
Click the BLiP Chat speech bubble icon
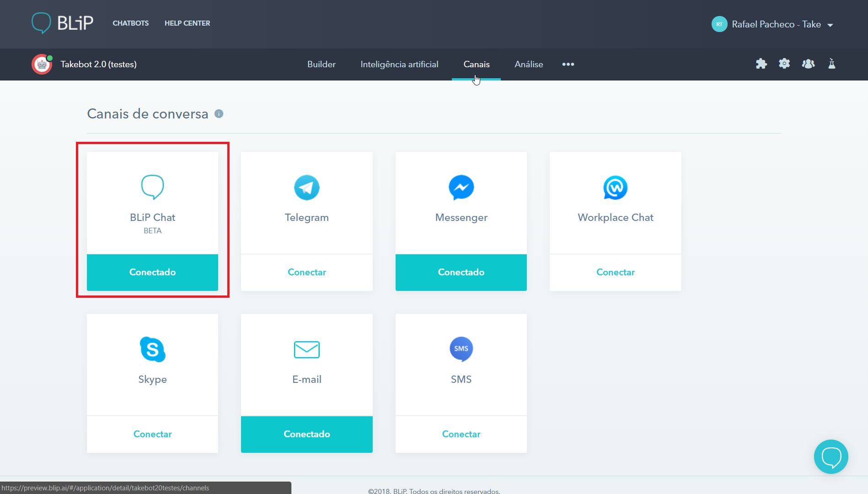click(152, 187)
